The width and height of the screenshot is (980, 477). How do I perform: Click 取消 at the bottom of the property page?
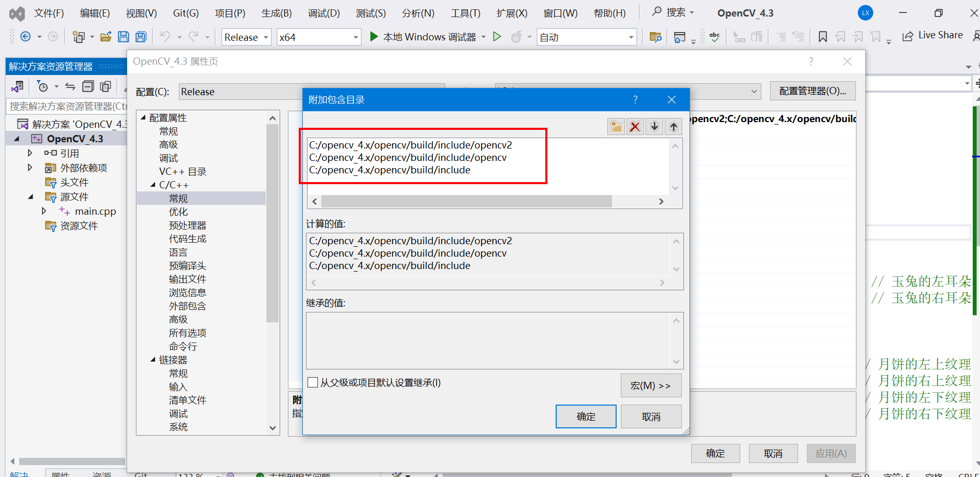pos(773,454)
